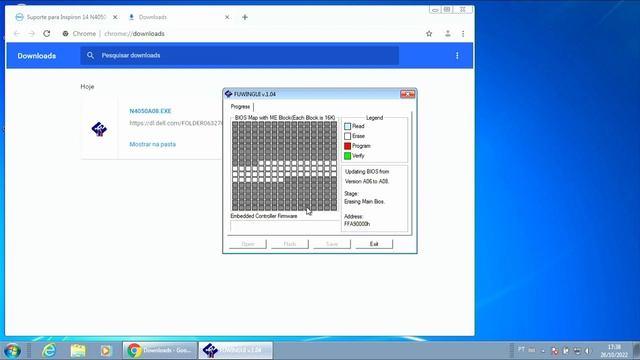This screenshot has height=360, width=640.
Task: Show hidden tray icons arrow
Action: point(543,351)
